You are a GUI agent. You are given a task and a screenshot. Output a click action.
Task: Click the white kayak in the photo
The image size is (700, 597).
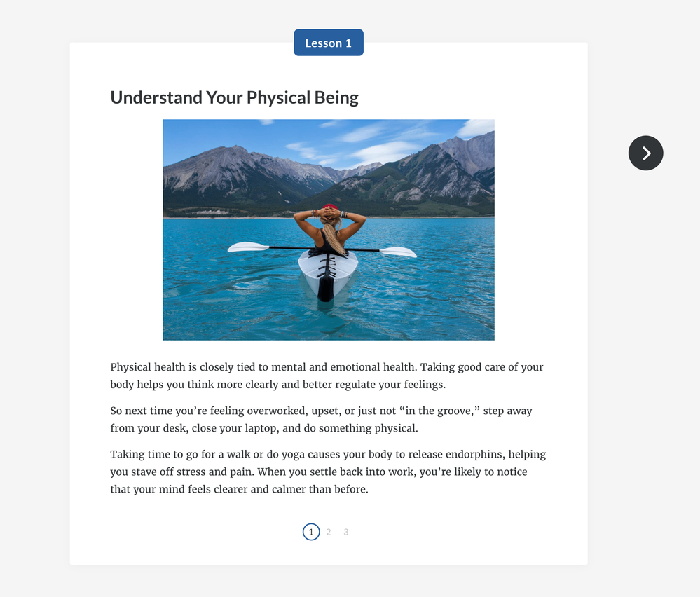[327, 273]
